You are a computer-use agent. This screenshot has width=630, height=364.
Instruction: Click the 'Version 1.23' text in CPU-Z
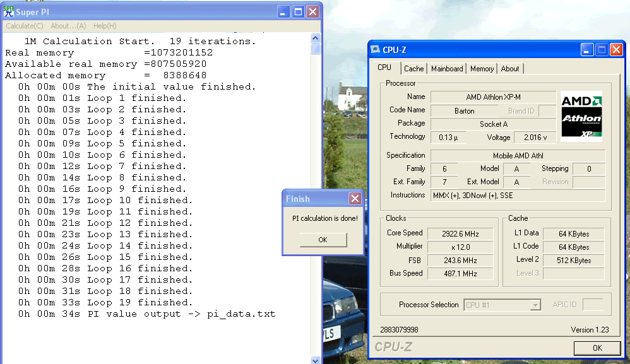[590, 330]
